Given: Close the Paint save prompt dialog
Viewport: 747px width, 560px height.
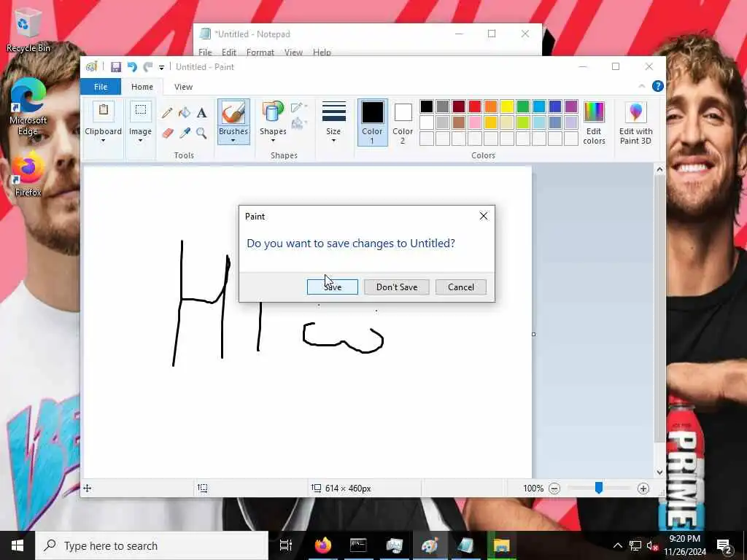Looking at the screenshot, I should pyautogui.click(x=484, y=216).
